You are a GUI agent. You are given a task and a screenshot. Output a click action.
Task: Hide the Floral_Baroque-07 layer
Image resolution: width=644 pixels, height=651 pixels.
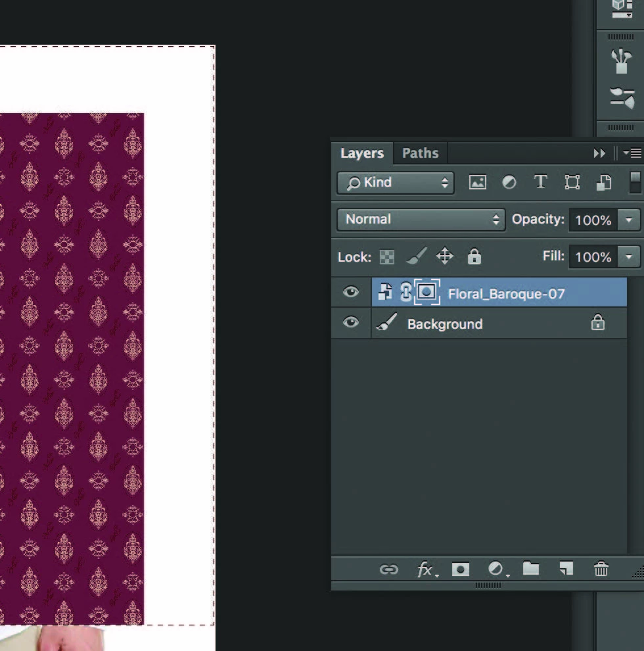coord(351,292)
